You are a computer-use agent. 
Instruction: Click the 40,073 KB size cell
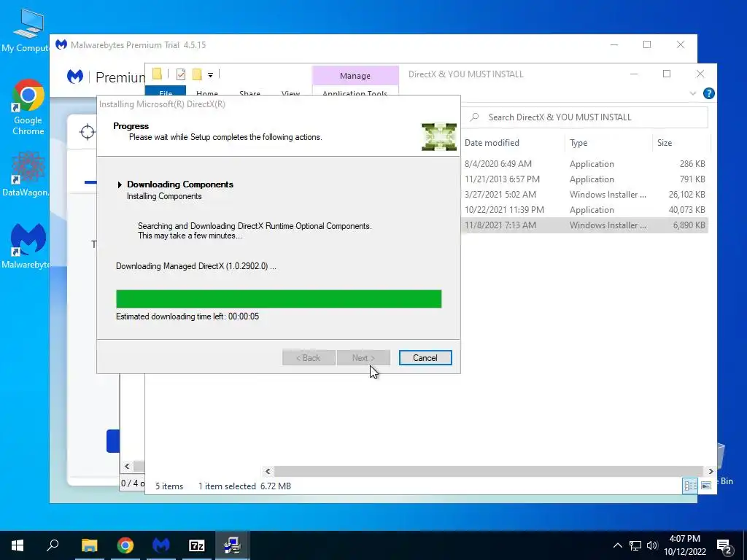687,210
